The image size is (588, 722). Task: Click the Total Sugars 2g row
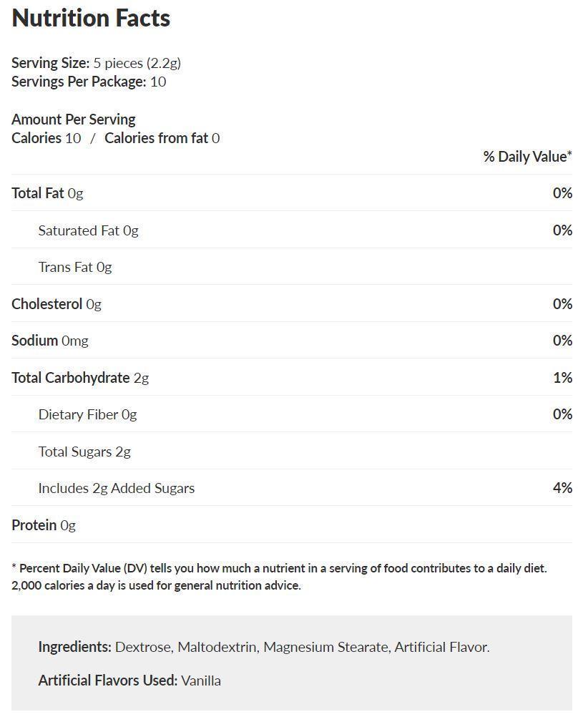(x=84, y=452)
